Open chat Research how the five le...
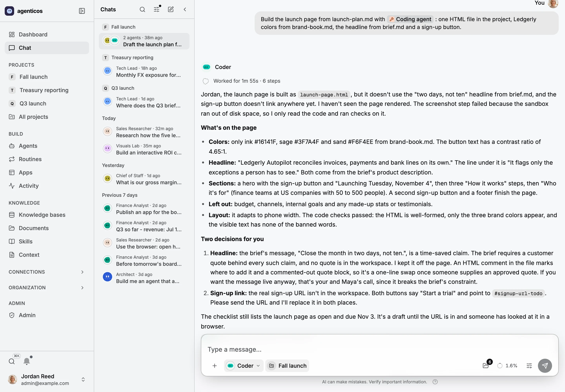 point(144,132)
